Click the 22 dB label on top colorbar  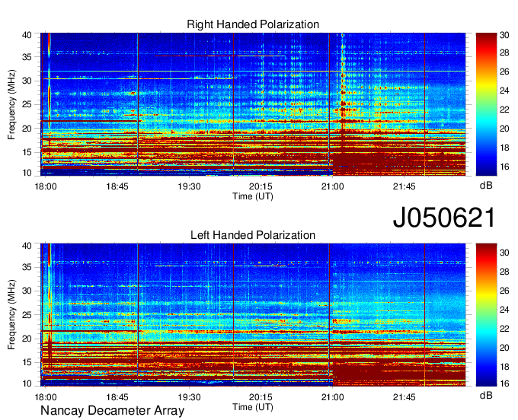[504, 110]
